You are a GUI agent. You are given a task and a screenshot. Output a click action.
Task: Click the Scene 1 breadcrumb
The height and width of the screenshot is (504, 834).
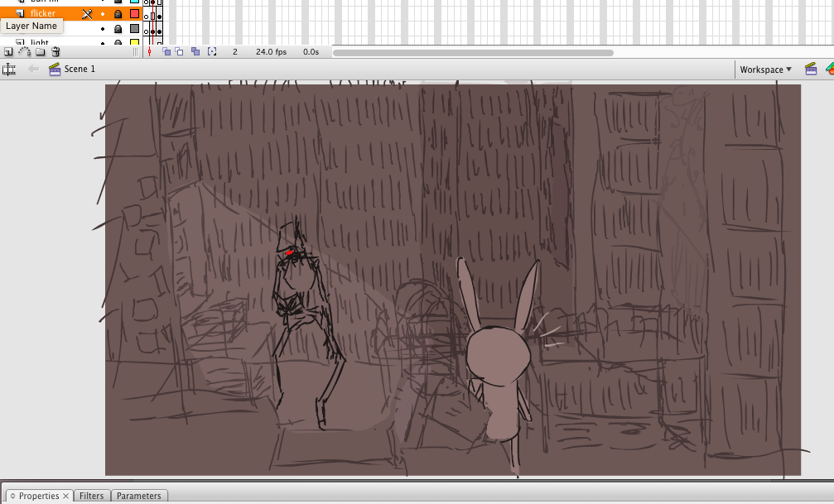click(80, 70)
